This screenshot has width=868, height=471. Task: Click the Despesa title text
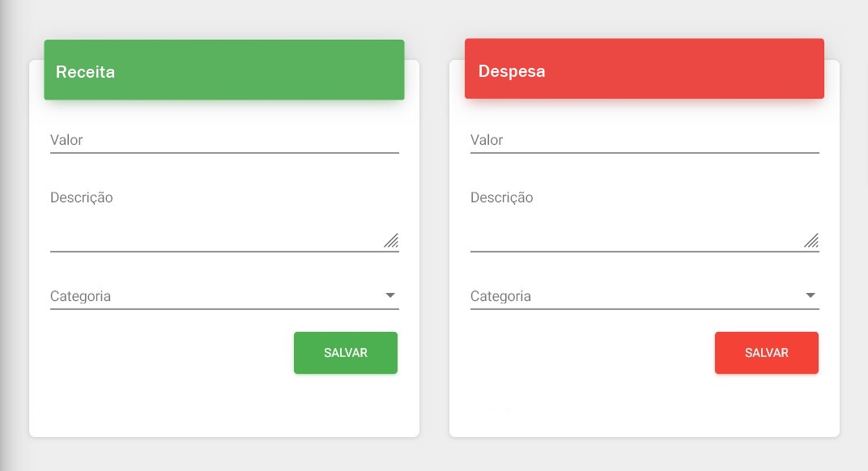512,71
